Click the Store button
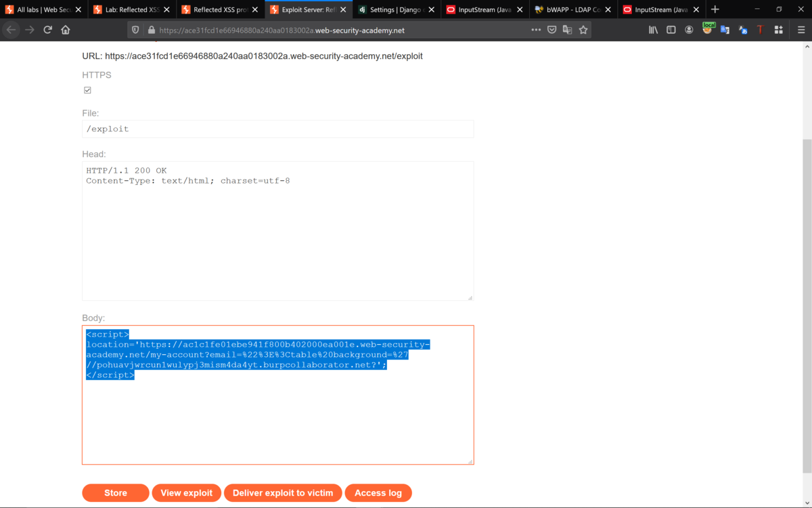Screen dimensions: 812x508 tap(116, 493)
